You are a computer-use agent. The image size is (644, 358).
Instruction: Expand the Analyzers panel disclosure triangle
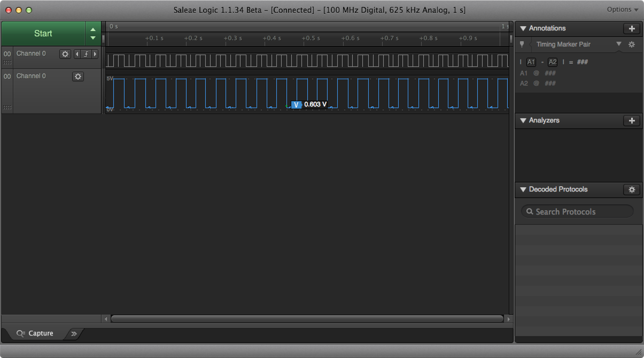[525, 120]
